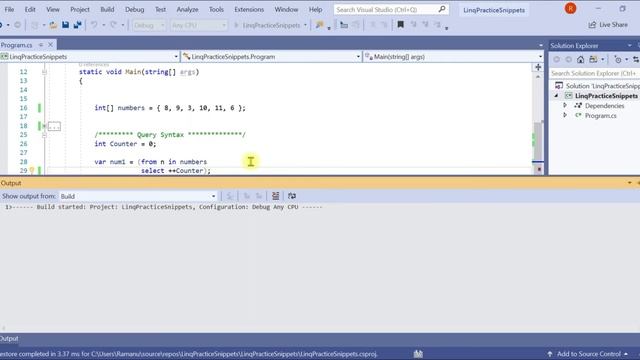The height and width of the screenshot is (360, 640).
Task: Click the Live Share button
Action: coord(608,25)
